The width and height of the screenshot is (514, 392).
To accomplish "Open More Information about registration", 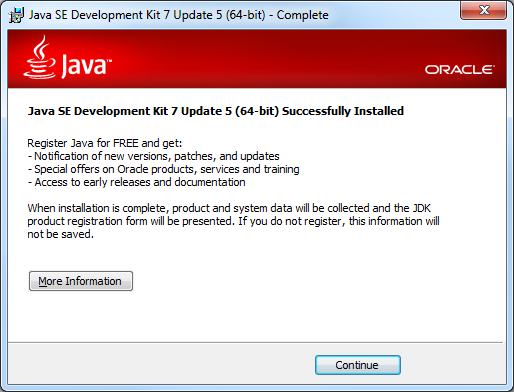I will click(81, 281).
